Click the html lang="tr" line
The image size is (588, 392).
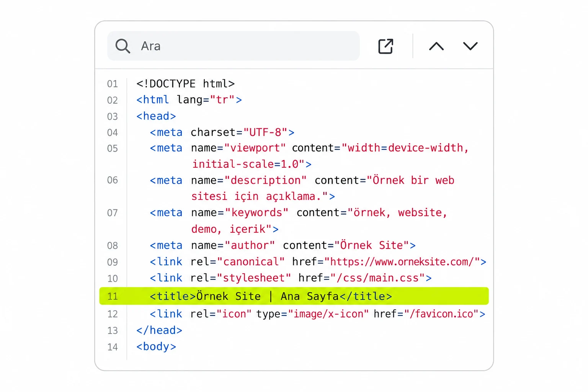[x=189, y=100]
